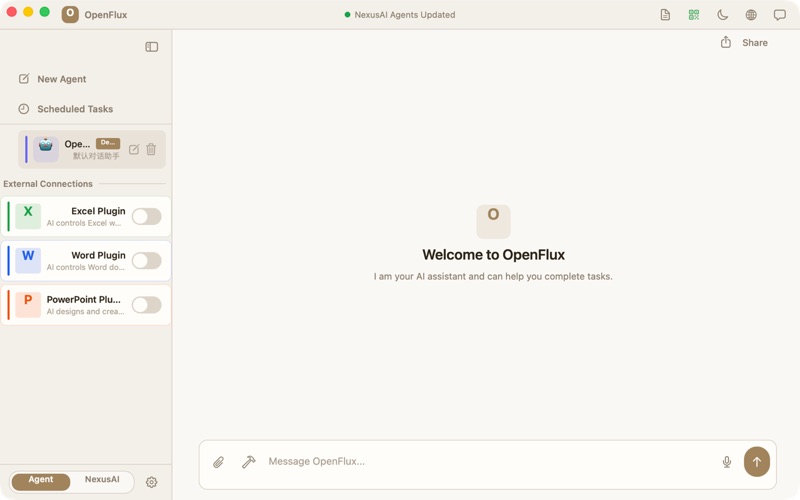This screenshot has height=500, width=800.
Task: Click the NexusAI Agents Updated status
Action: point(400,15)
